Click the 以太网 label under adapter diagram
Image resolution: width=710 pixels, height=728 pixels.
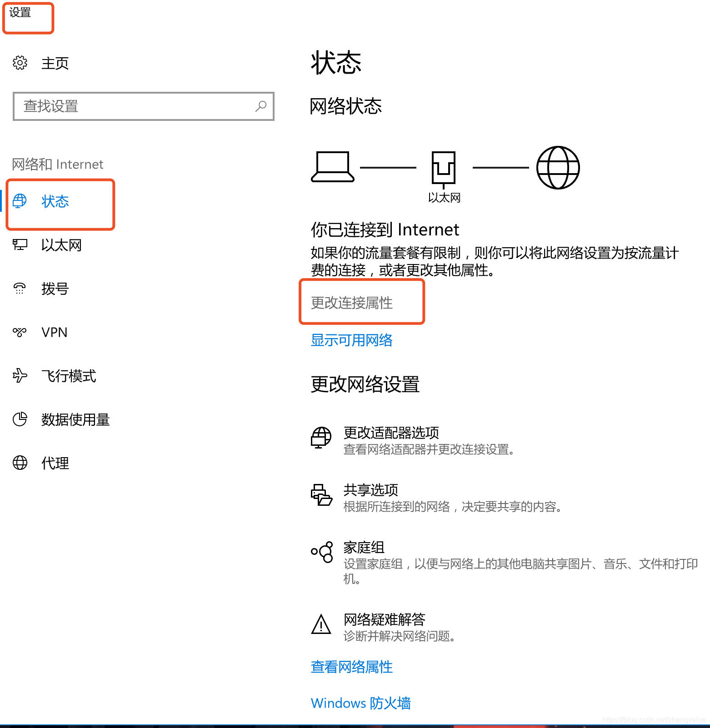point(444,198)
